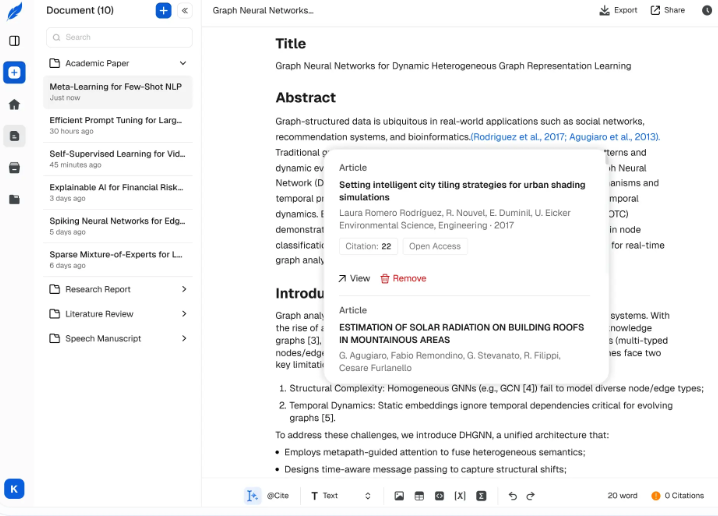Image resolution: width=718 pixels, height=516 pixels.
Task: Undo the last edit
Action: tap(512, 496)
